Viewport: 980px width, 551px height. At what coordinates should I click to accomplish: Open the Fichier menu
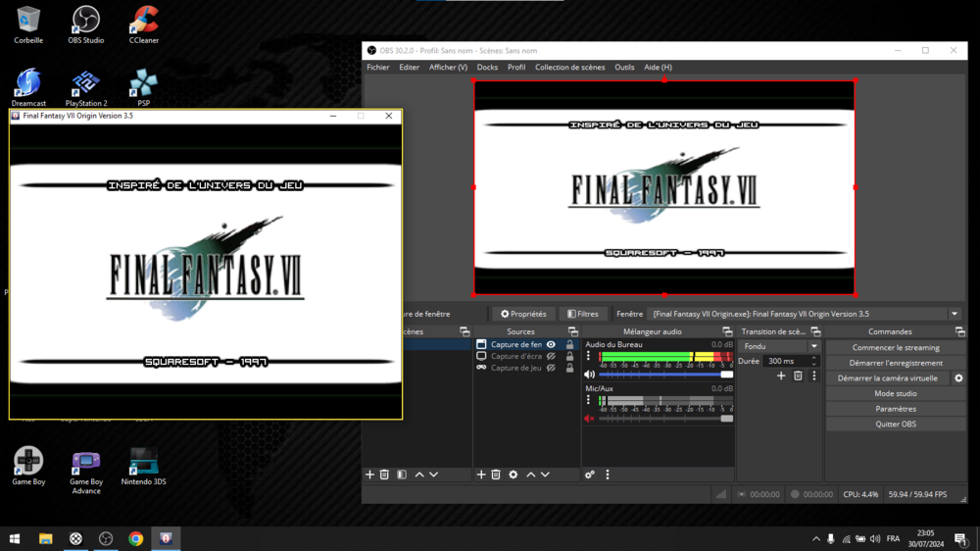[x=377, y=68]
